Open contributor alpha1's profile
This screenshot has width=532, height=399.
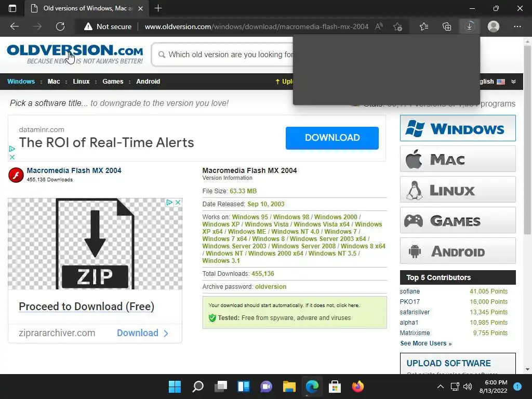point(409,322)
